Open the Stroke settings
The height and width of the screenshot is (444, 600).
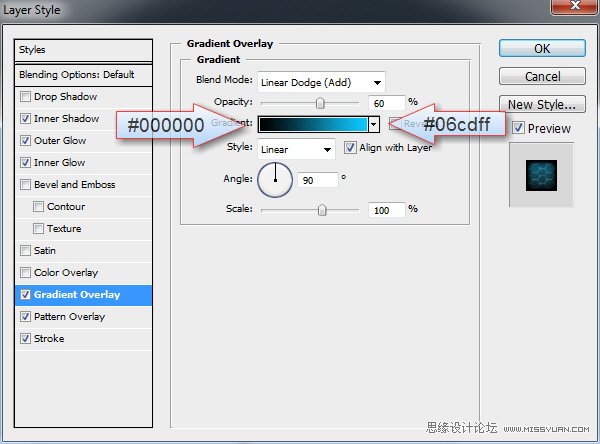click(49, 339)
